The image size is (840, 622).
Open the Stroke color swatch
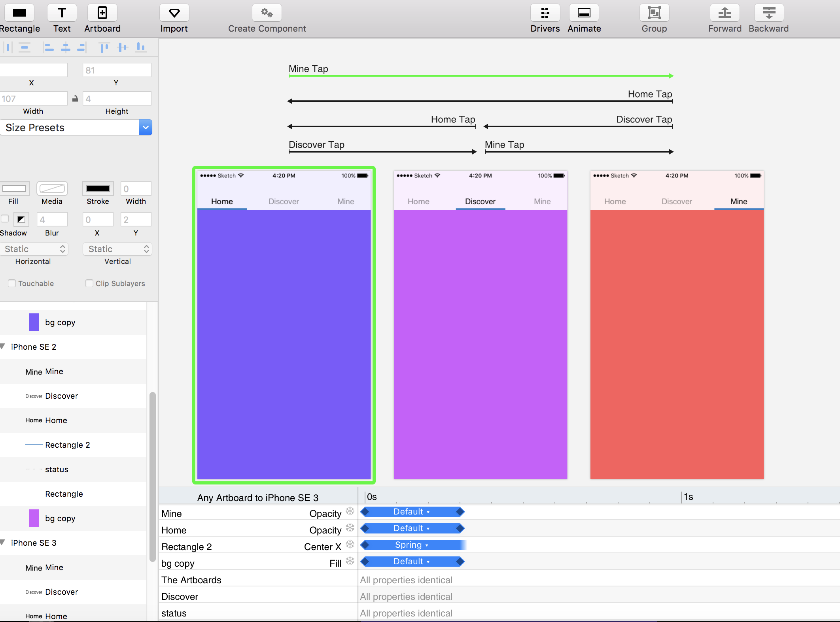coord(98,188)
